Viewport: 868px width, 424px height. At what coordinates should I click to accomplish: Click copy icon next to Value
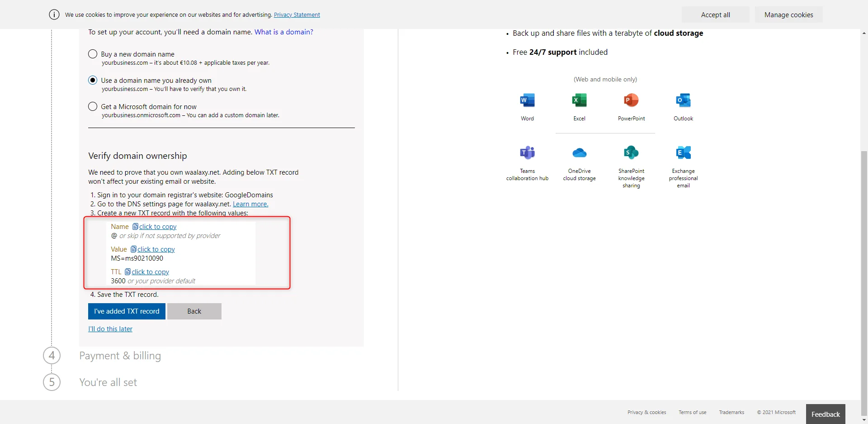click(133, 249)
